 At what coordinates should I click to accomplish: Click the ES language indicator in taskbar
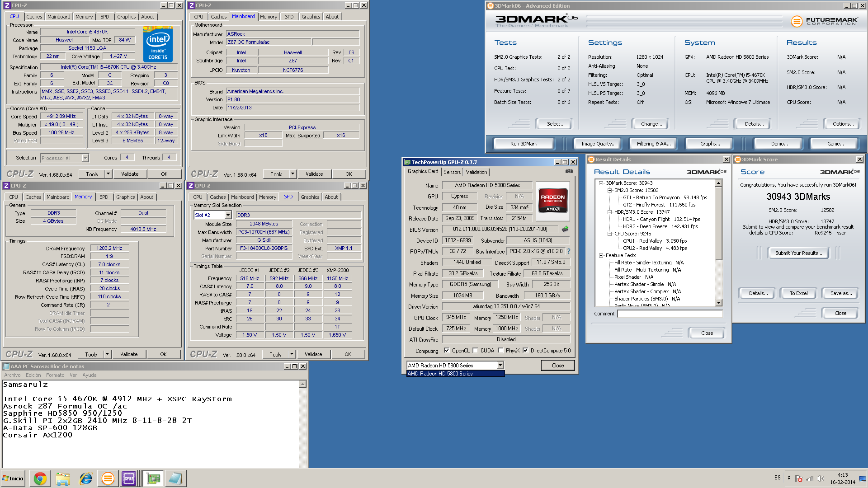point(777,478)
